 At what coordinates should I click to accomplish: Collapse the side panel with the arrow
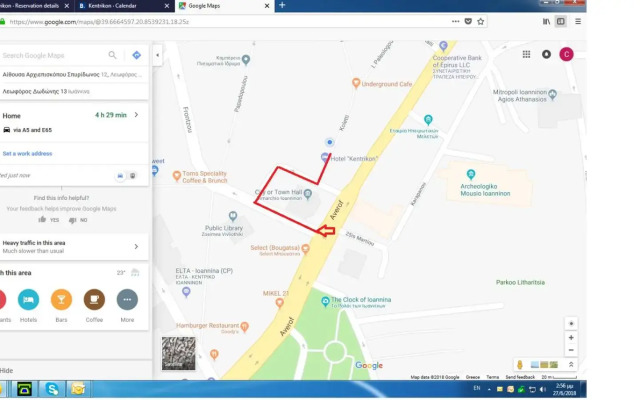tap(158, 55)
